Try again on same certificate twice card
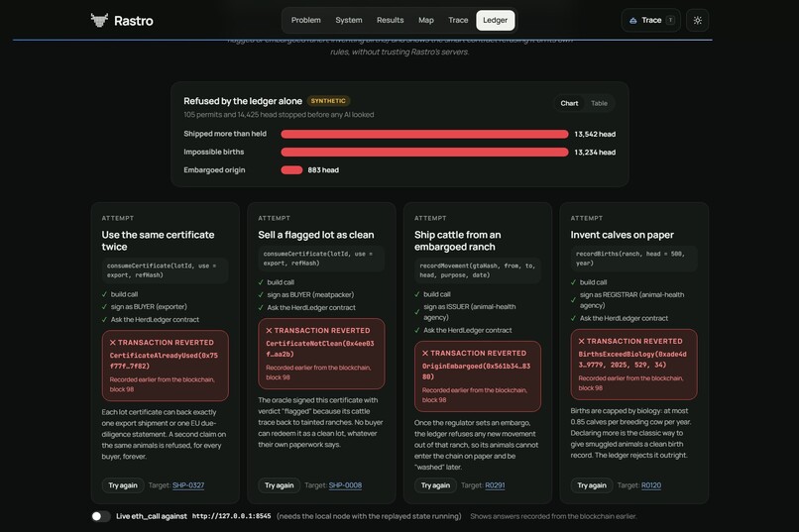This screenshot has width=799, height=532. click(x=123, y=485)
